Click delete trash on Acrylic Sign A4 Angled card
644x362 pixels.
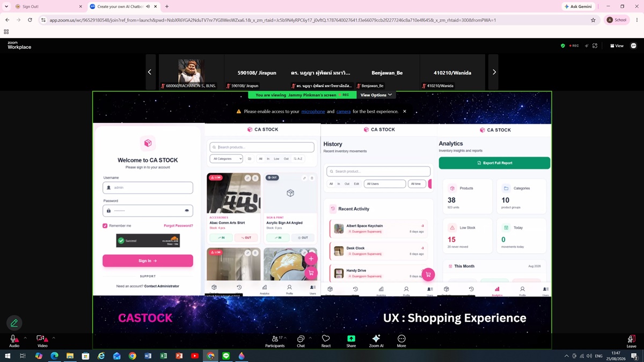pyautogui.click(x=312, y=178)
